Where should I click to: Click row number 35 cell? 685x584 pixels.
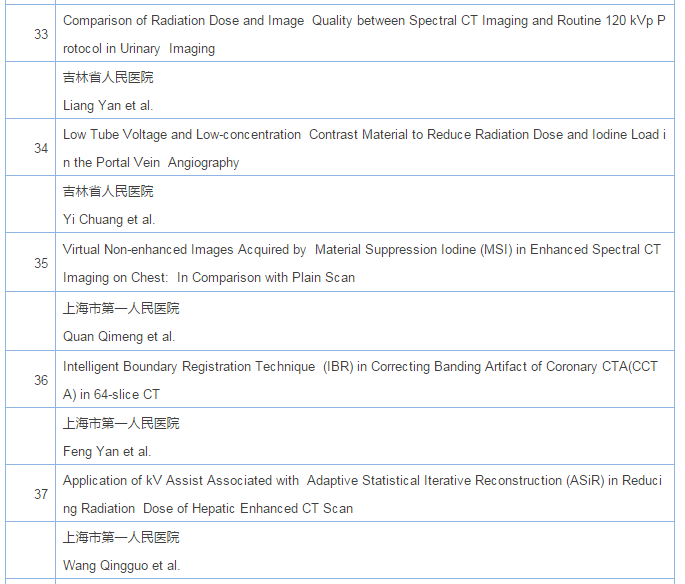[41, 263]
